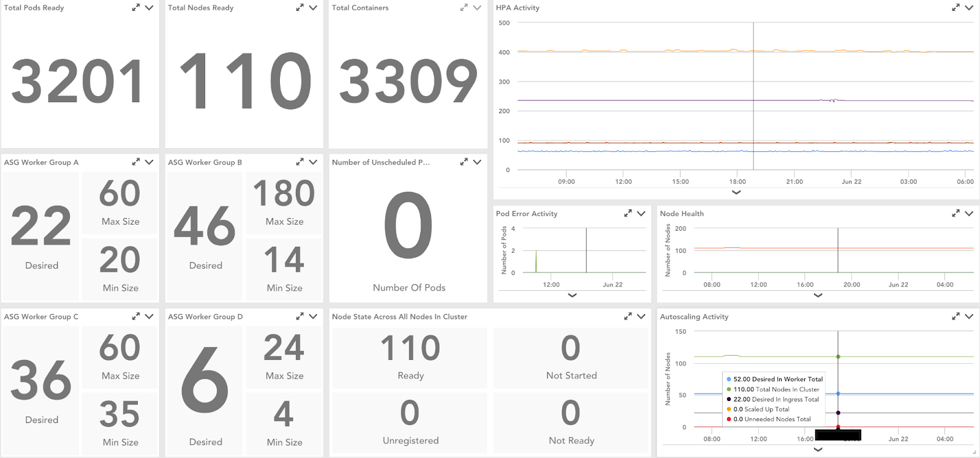Image resolution: width=980 pixels, height=458 pixels.
Task: Expand the legend under Node Health graph
Action: (818, 295)
